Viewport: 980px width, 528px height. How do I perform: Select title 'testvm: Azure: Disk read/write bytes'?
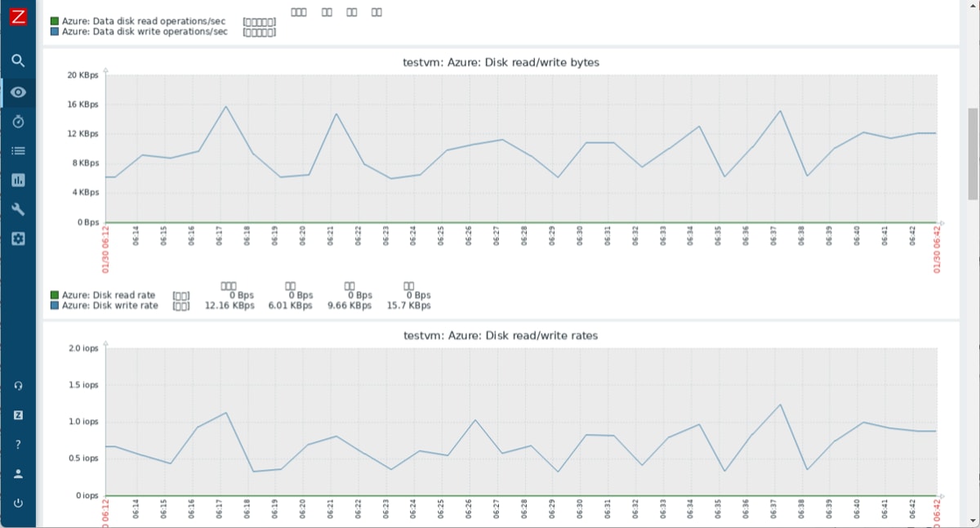click(x=501, y=62)
